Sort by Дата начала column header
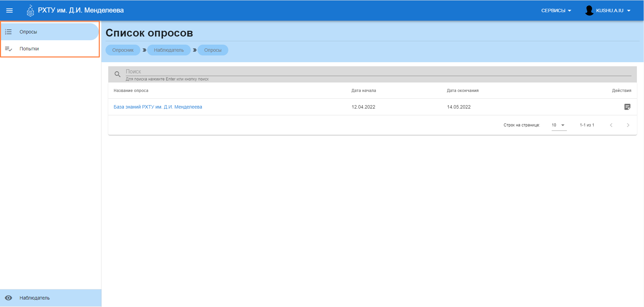Image resolution: width=644 pixels, height=307 pixels. tap(364, 91)
